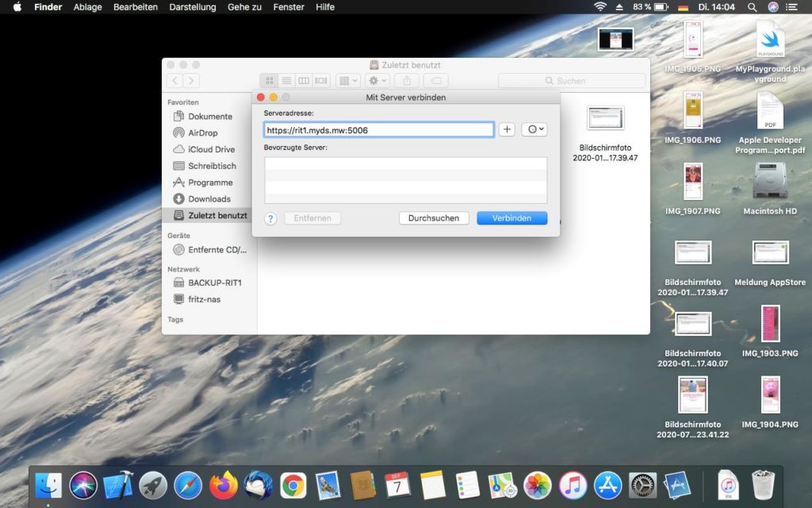Go back in the Finder window
This screenshot has height=508, width=812.
click(175, 81)
